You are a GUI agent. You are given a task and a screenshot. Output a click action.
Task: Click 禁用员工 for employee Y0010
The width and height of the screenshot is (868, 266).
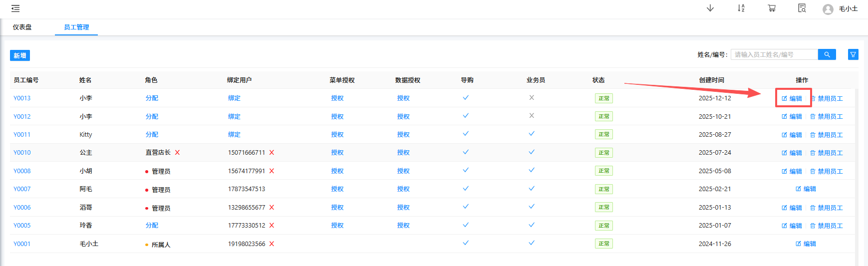click(x=827, y=153)
